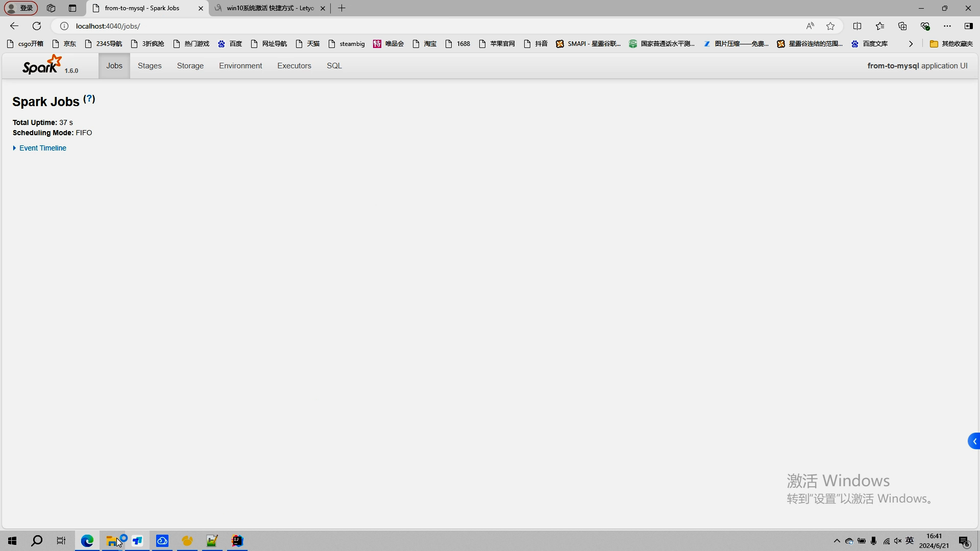This screenshot has width=980, height=551.
Task: Expand the blue sidebar handle arrow
Action: point(974,441)
